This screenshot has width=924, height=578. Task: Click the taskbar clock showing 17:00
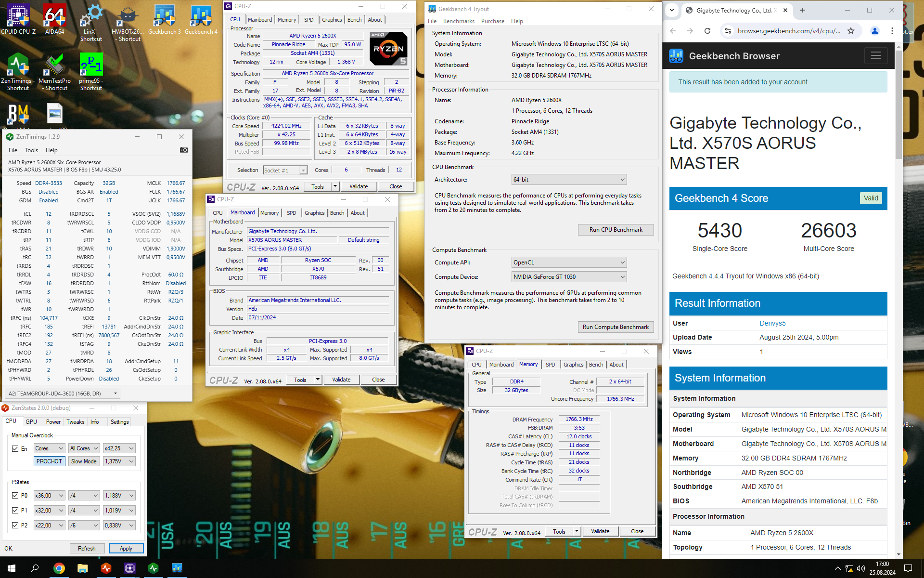[x=882, y=568]
